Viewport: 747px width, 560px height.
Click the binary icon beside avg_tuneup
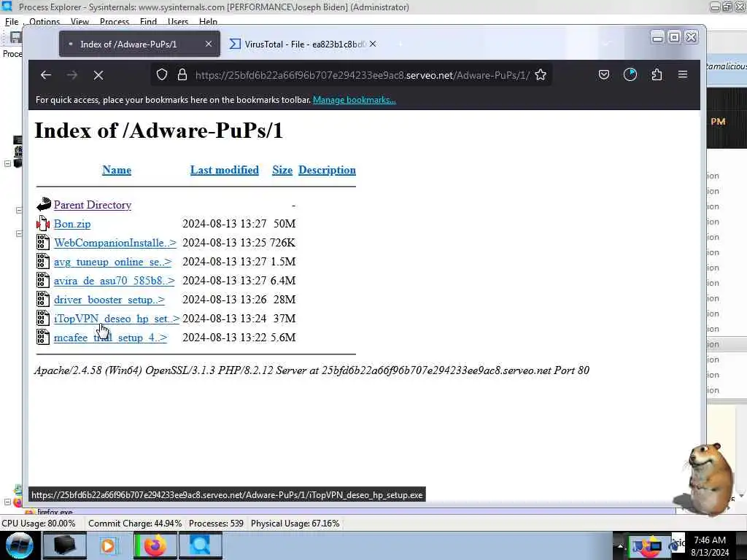point(43,262)
